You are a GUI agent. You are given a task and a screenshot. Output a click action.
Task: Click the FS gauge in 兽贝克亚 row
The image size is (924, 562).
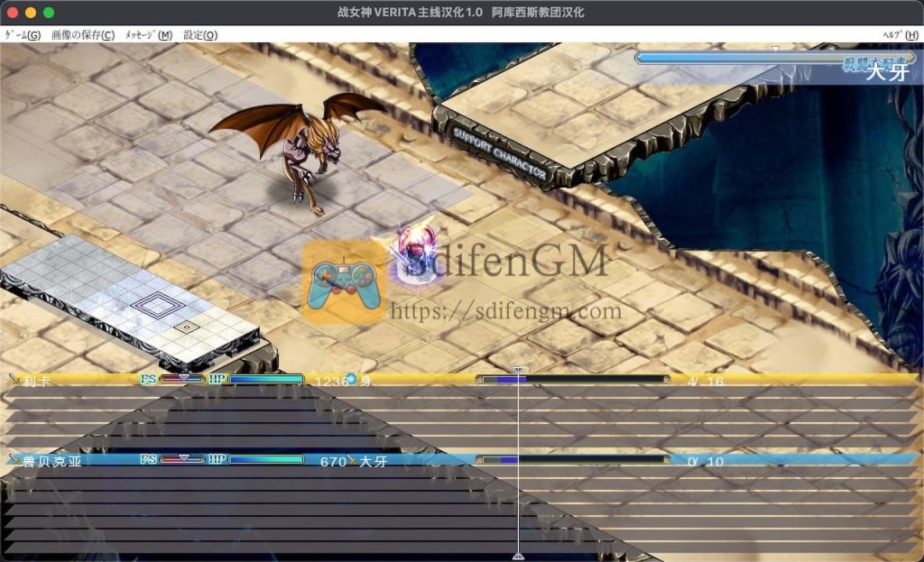(x=182, y=459)
